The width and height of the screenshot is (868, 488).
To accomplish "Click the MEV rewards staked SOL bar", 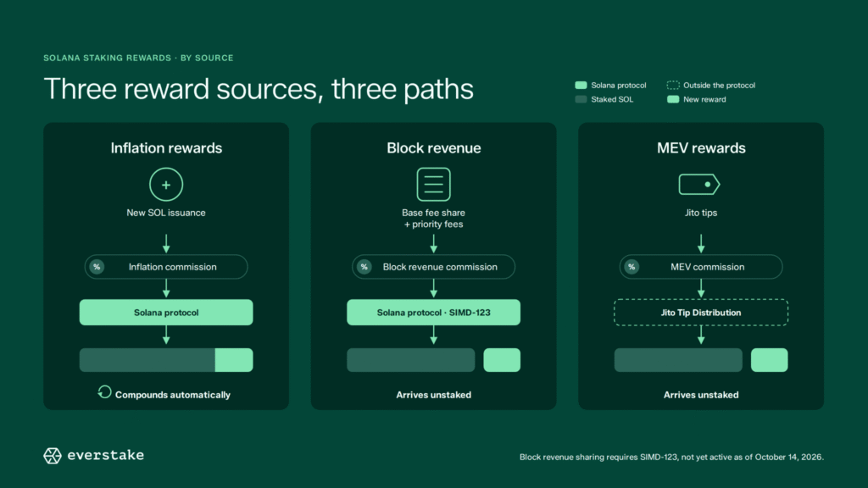I will point(678,360).
